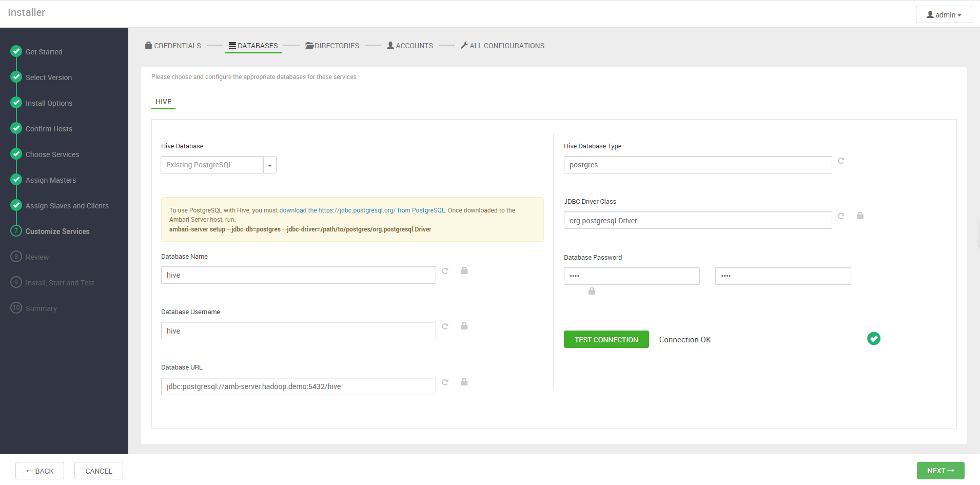The image size is (980, 485).
Task: Click lock icon beside JDBC Driver Class
Action: pyautogui.click(x=860, y=216)
